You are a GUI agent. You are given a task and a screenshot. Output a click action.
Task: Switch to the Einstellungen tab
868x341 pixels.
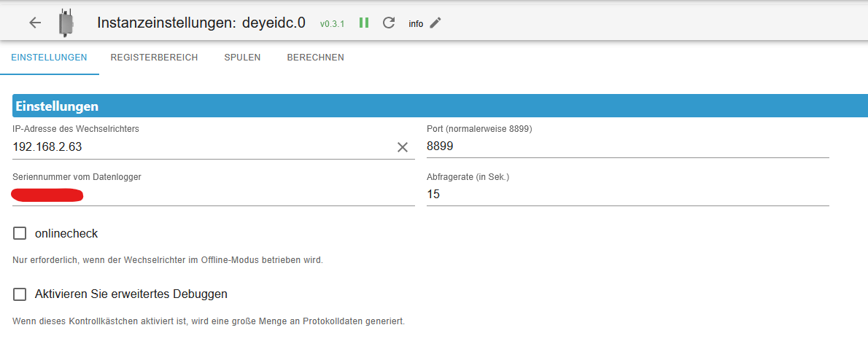(49, 58)
